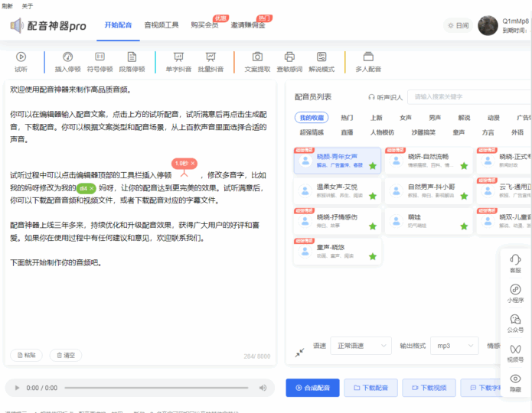
Task: Open the 文案提取 camera tool
Action: pyautogui.click(x=257, y=62)
